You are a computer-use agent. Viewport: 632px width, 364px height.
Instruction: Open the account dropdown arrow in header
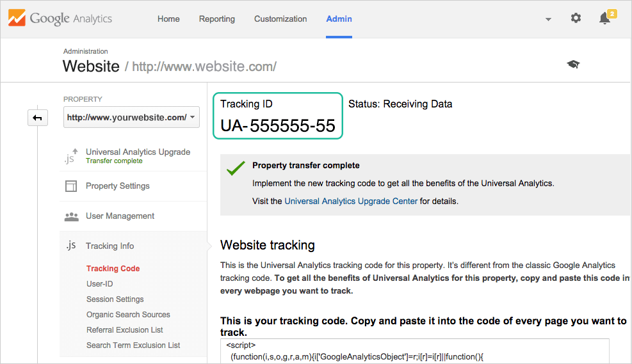point(548,19)
